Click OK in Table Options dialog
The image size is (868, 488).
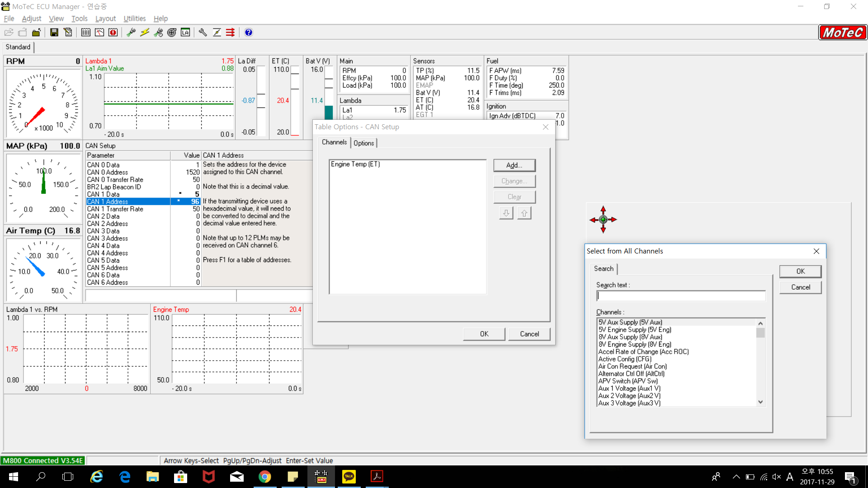click(x=484, y=334)
